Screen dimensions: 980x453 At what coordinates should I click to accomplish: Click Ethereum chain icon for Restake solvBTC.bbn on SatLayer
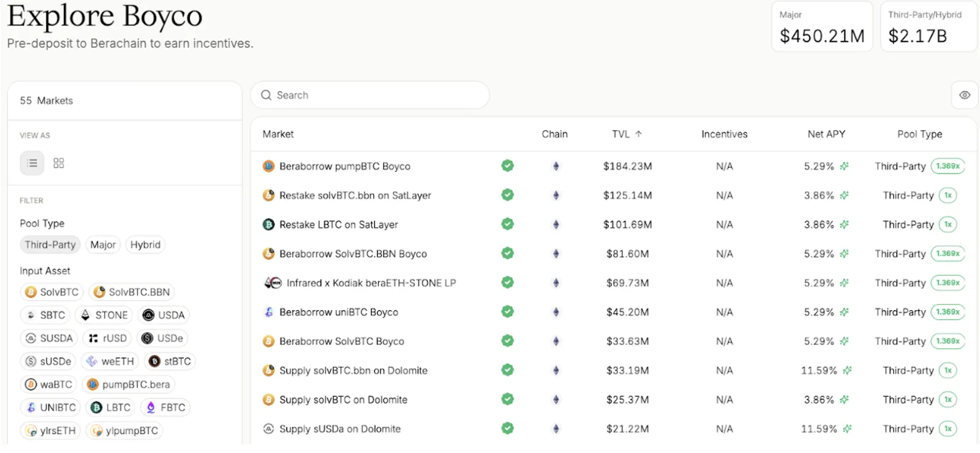[x=556, y=196]
